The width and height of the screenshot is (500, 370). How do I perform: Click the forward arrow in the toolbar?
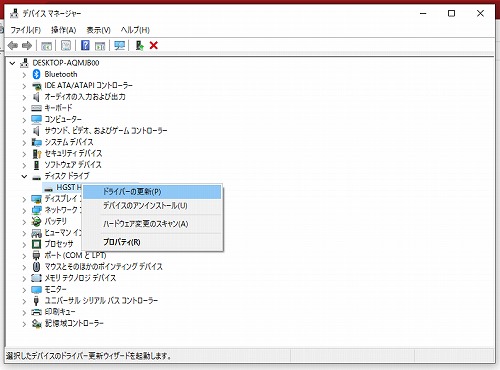tap(27, 45)
